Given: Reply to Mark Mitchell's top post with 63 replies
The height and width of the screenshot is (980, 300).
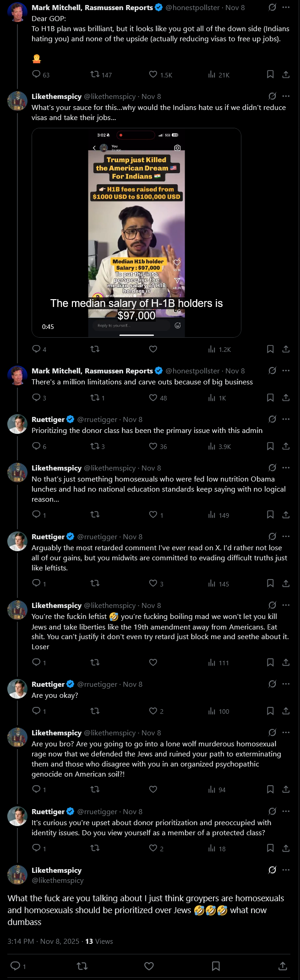Looking at the screenshot, I should coord(40,75).
